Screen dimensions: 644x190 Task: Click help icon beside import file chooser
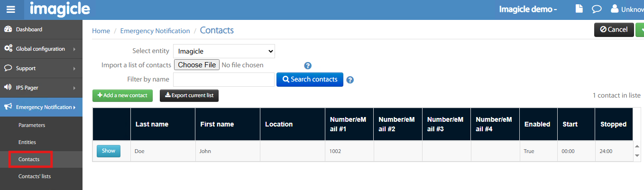(x=307, y=66)
